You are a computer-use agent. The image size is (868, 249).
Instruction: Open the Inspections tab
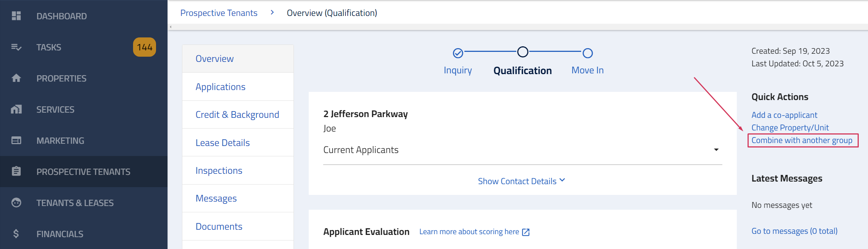pos(219,170)
